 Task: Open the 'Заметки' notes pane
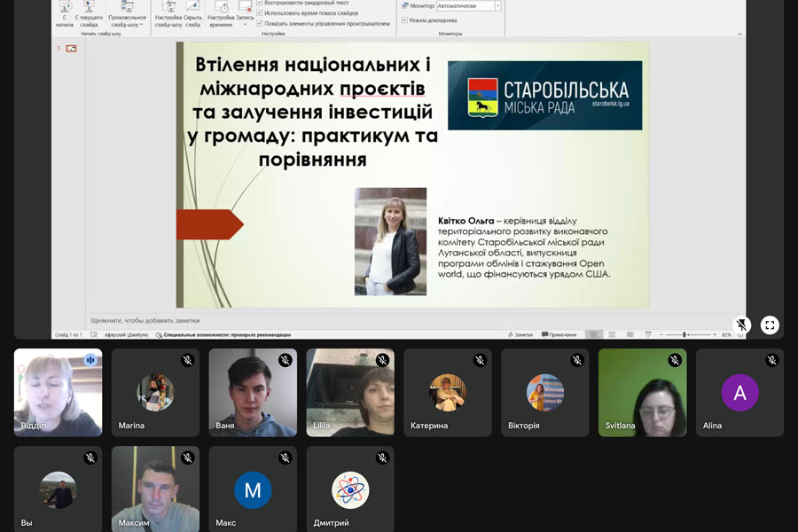[x=520, y=335]
